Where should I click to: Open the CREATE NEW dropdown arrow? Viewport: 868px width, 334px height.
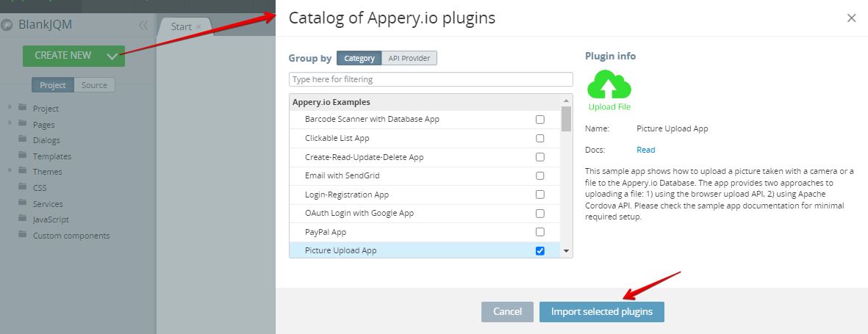point(112,56)
